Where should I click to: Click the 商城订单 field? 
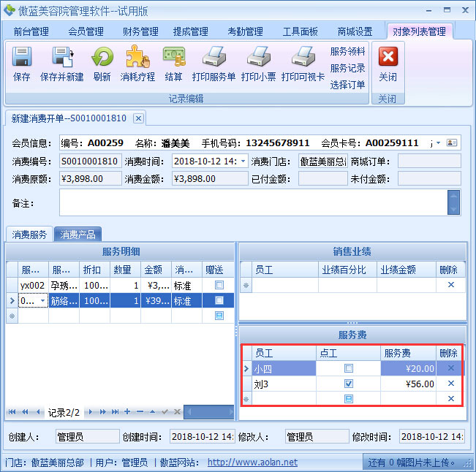click(429, 161)
